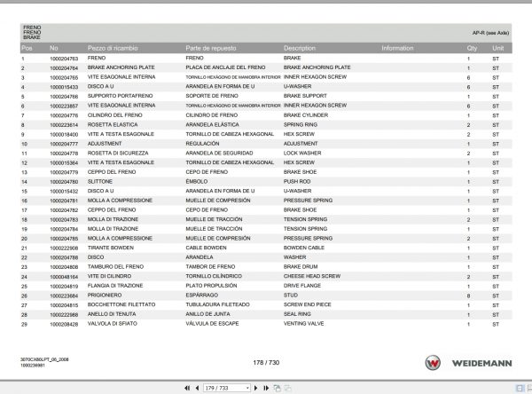532x394 pixels.
Task: Click 'BOWDEN CABLE' description
Action: [x=304, y=248]
